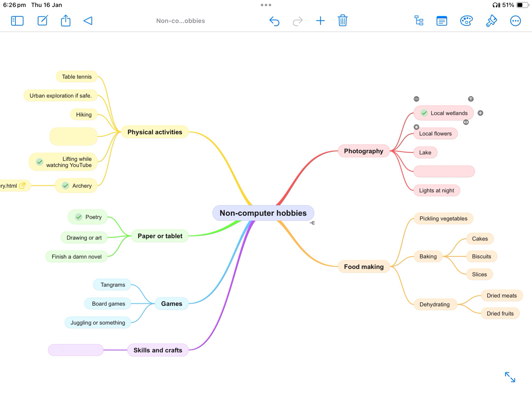Select the Dehydrating topic node
Screen dimensions: 532x399
tap(434, 304)
